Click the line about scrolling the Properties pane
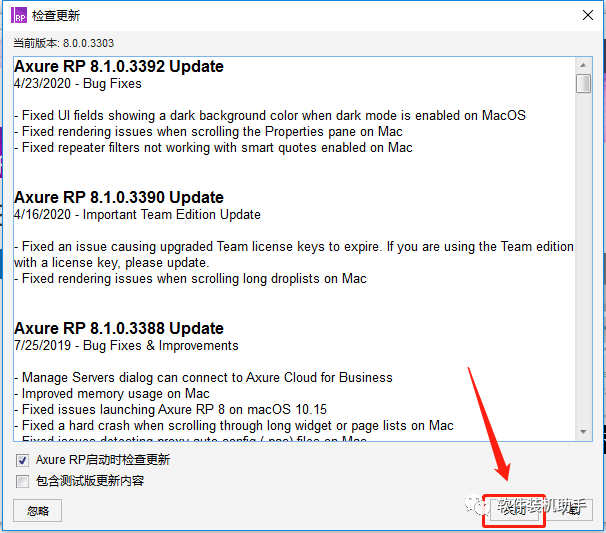The height and width of the screenshot is (533, 606). point(208,131)
